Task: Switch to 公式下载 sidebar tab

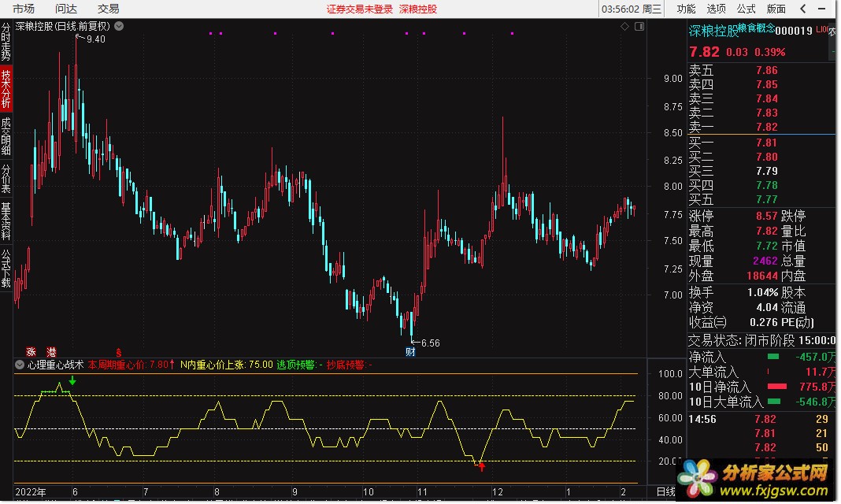Action: click(x=6, y=269)
